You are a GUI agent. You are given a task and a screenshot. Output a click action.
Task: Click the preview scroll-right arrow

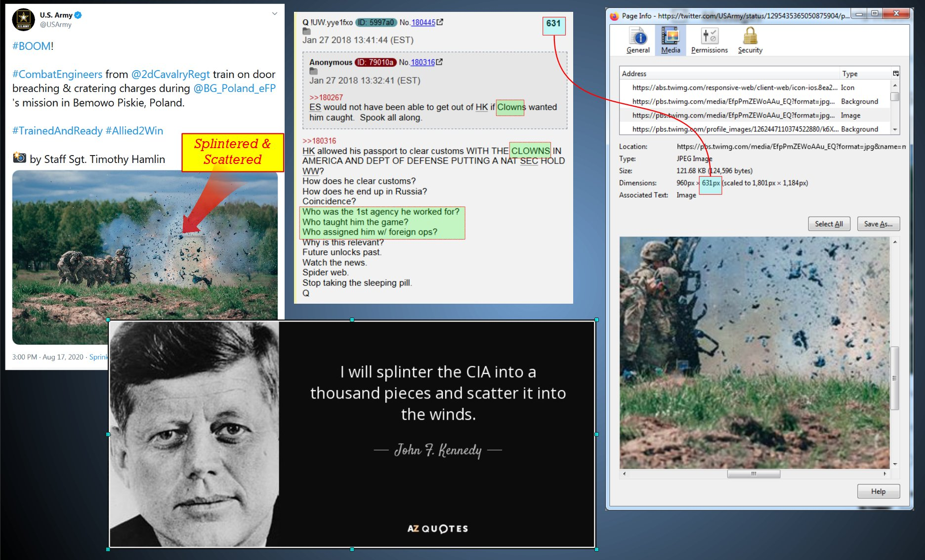click(884, 474)
